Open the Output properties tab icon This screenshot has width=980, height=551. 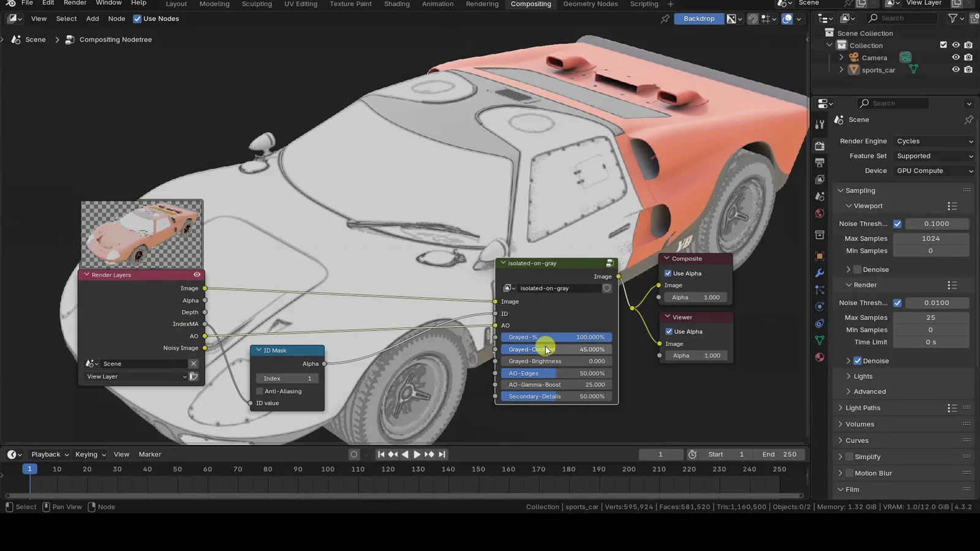820,163
